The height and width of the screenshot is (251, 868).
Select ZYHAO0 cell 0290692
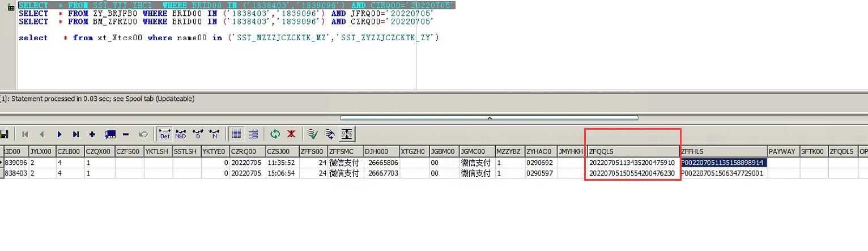click(541, 163)
